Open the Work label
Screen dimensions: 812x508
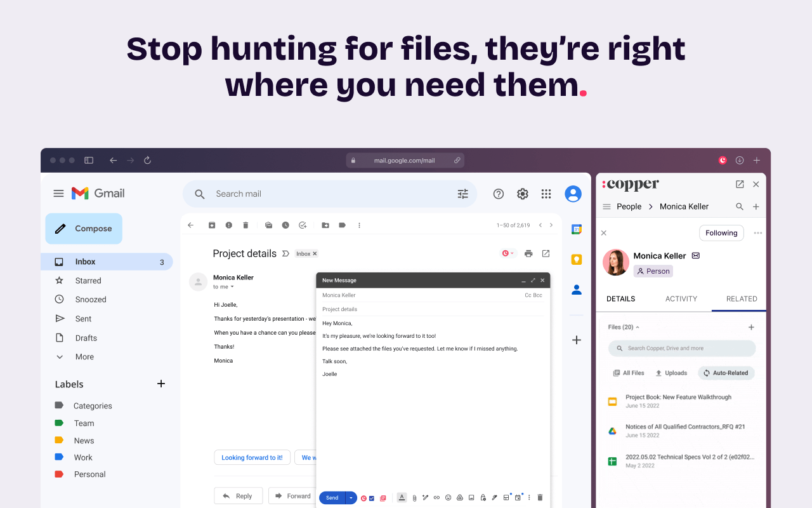[x=82, y=457]
